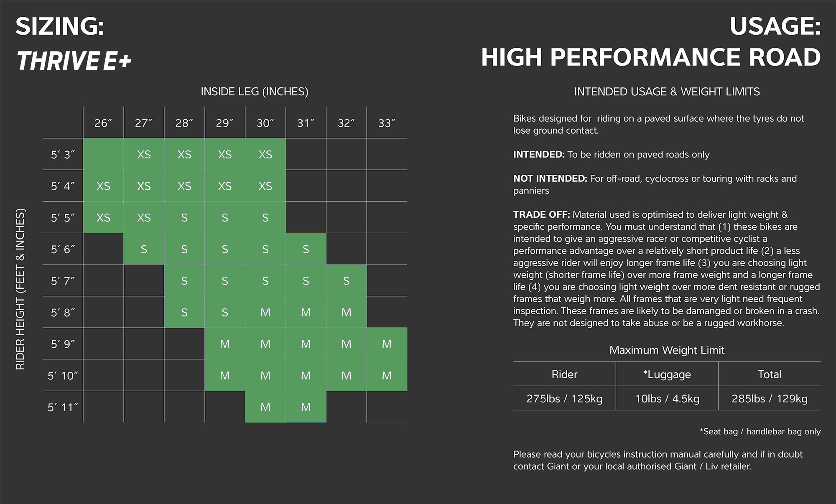Viewport: 836px width, 504px height.
Task: Click the XS cell for 5′ 4″ and 26″
Action: tap(103, 186)
